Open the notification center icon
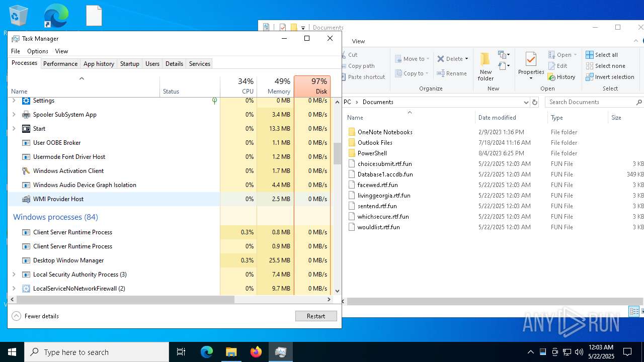This screenshot has height=362, width=644. pyautogui.click(x=627, y=352)
